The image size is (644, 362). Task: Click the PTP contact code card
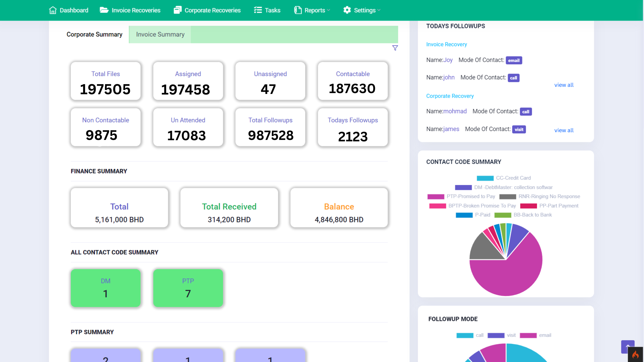tap(188, 288)
